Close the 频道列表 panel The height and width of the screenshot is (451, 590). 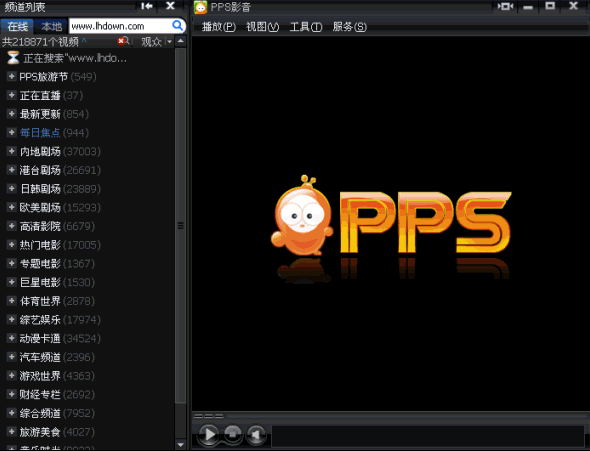click(x=170, y=6)
